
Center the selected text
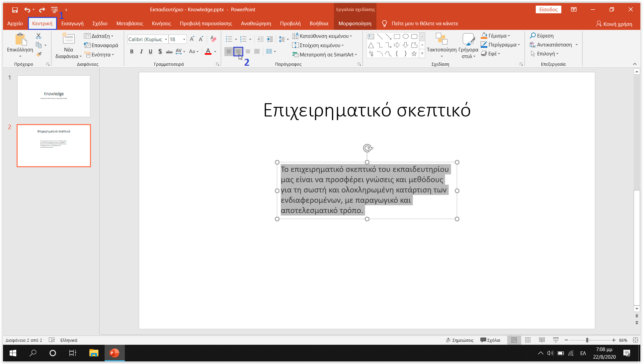click(x=238, y=51)
